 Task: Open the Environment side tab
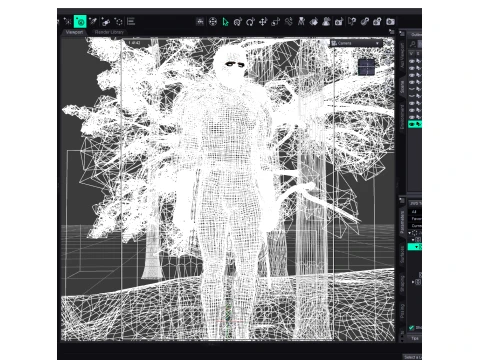point(402,117)
